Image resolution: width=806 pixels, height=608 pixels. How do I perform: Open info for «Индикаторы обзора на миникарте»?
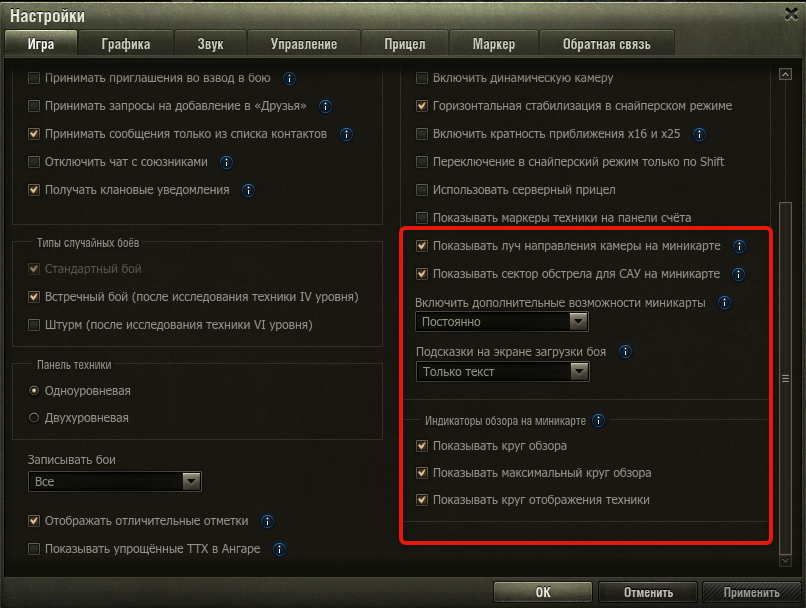(x=598, y=421)
